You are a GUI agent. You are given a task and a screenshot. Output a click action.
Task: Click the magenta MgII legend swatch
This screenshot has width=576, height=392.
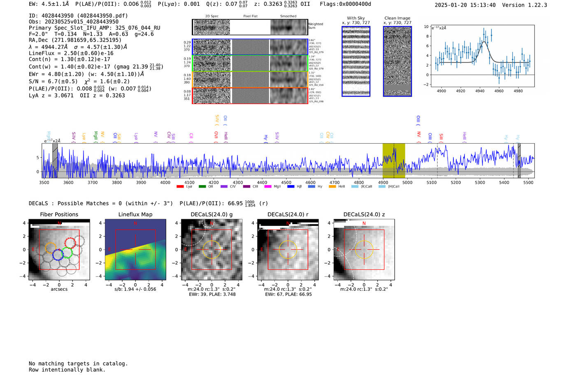tap(268, 187)
